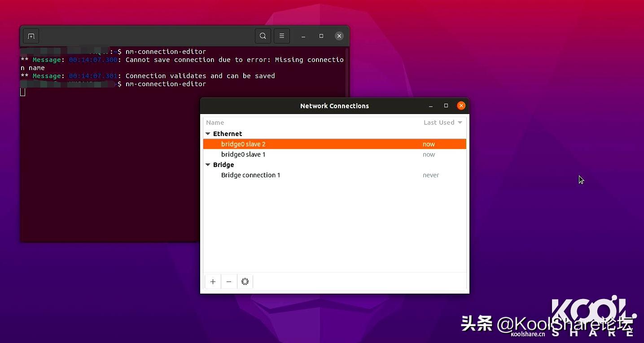Click the Bridge group label
The height and width of the screenshot is (343, 644).
pyautogui.click(x=223, y=165)
